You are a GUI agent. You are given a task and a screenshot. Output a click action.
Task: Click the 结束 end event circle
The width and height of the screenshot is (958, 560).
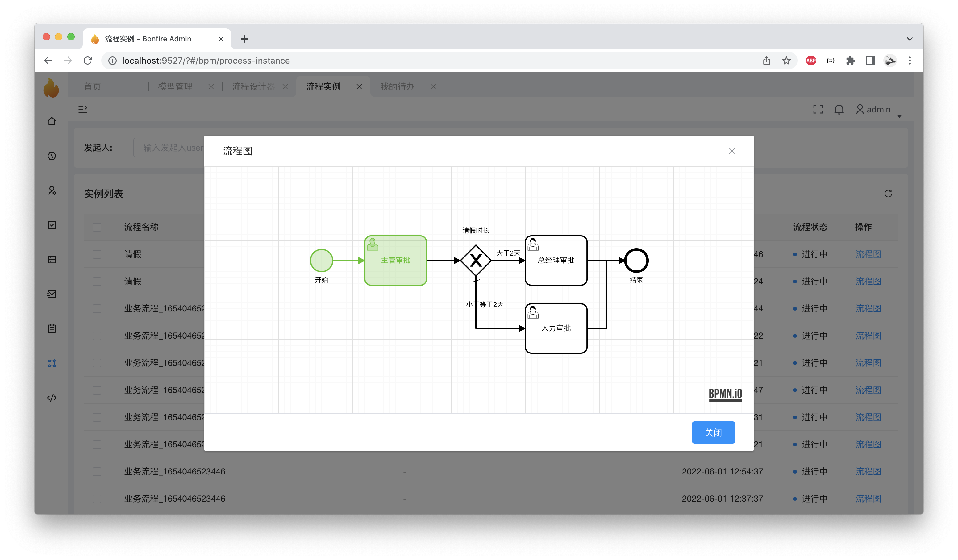(x=636, y=261)
